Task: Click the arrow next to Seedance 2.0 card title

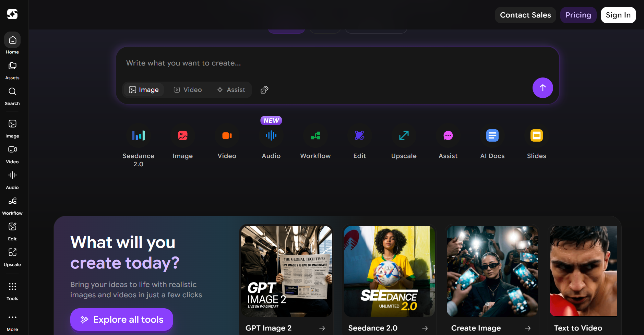Action: click(425, 328)
